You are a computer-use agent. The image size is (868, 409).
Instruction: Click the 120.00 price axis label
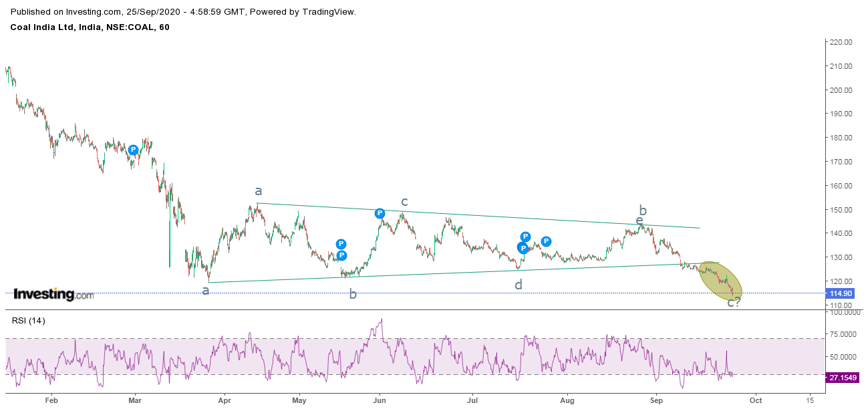pyautogui.click(x=841, y=281)
